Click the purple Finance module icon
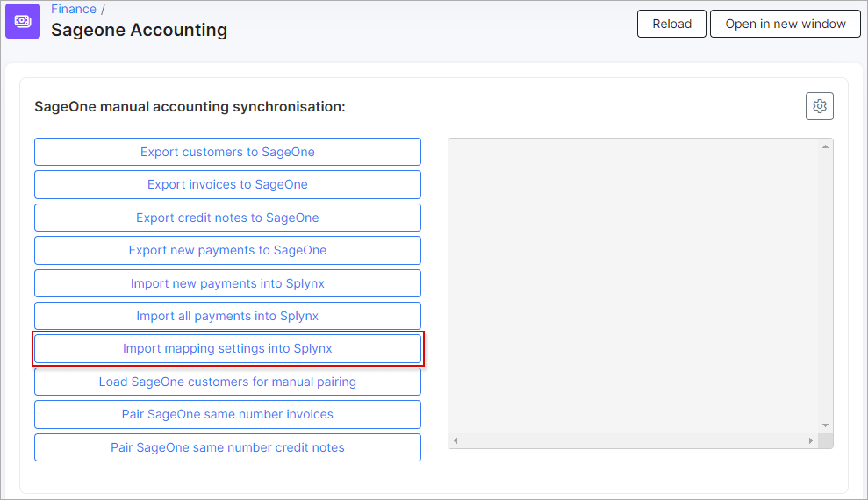The height and width of the screenshot is (500, 868). click(23, 21)
